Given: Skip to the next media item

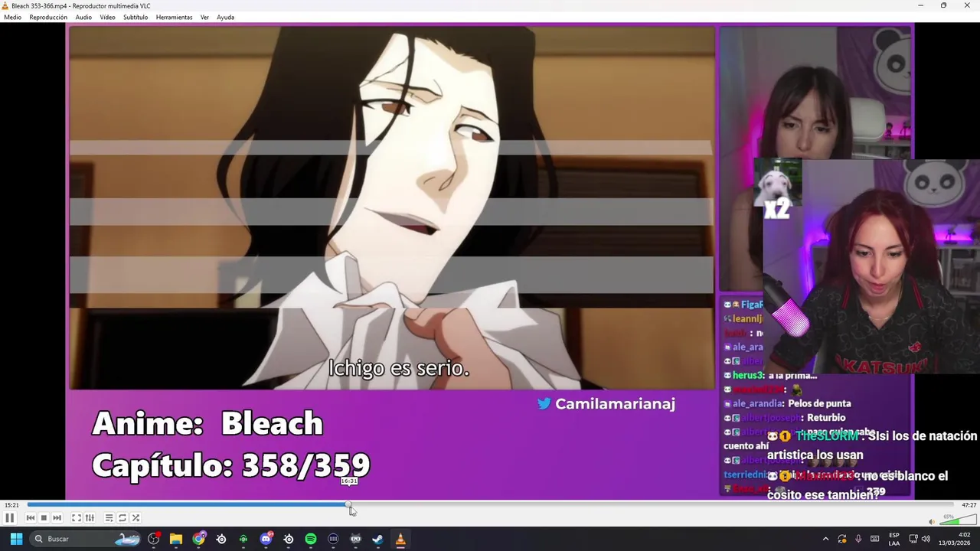Looking at the screenshot, I should (57, 518).
